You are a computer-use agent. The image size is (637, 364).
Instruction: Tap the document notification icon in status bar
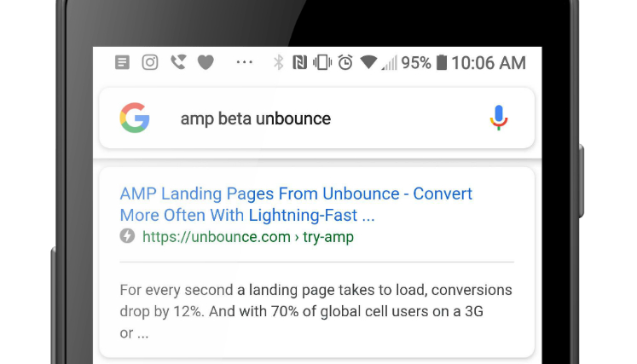coord(122,62)
